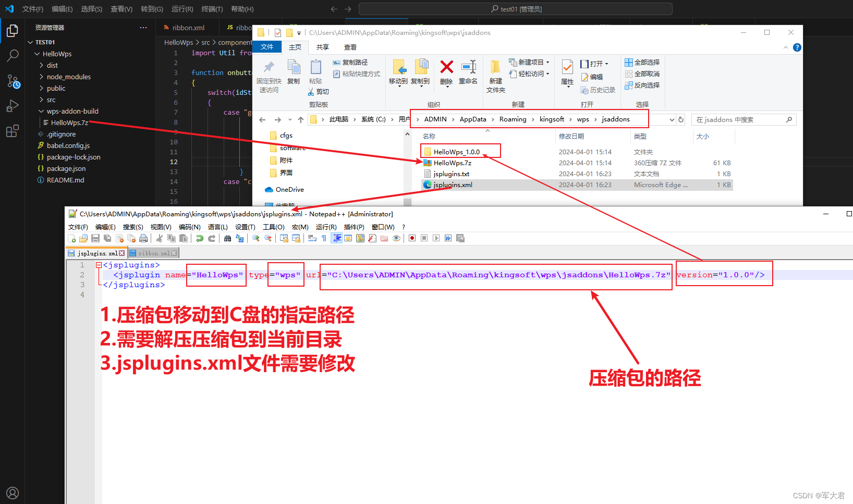Click Notepad++ Undo toolbar icon
Image resolution: width=853 pixels, height=504 pixels.
tap(199, 238)
